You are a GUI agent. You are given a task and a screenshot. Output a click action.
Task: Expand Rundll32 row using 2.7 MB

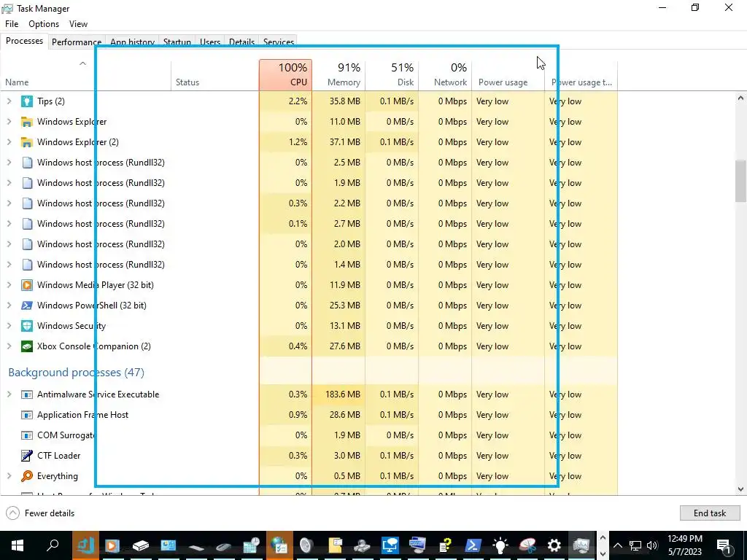click(x=9, y=224)
